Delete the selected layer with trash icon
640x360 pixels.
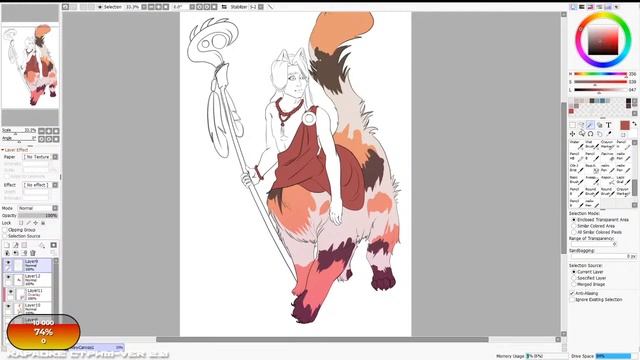pyautogui.click(x=33, y=253)
